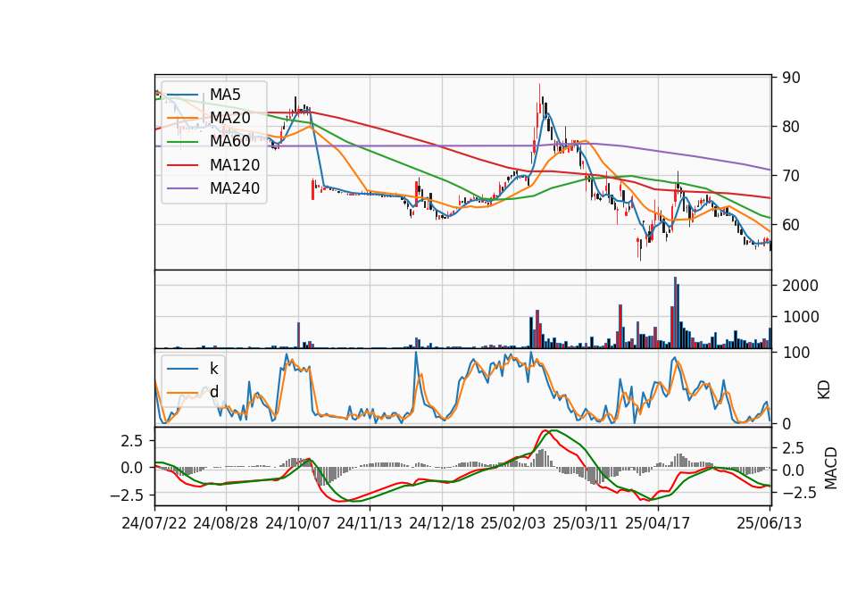Click the 24/12/18 date axis label
Screen dimensions: 857x616
click(442, 523)
